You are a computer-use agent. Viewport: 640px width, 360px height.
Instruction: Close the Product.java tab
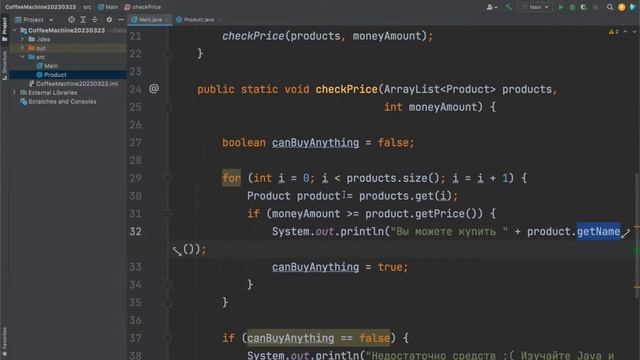[x=219, y=20]
